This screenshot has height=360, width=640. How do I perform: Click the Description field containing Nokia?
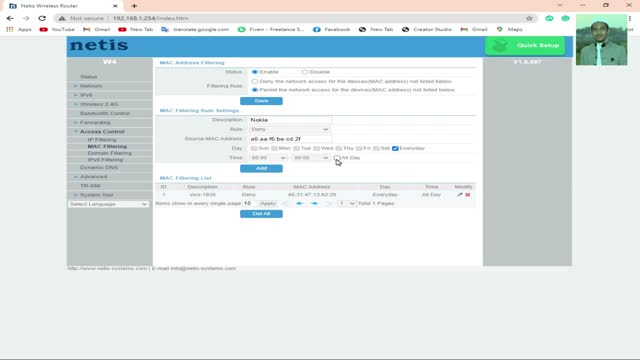290,120
